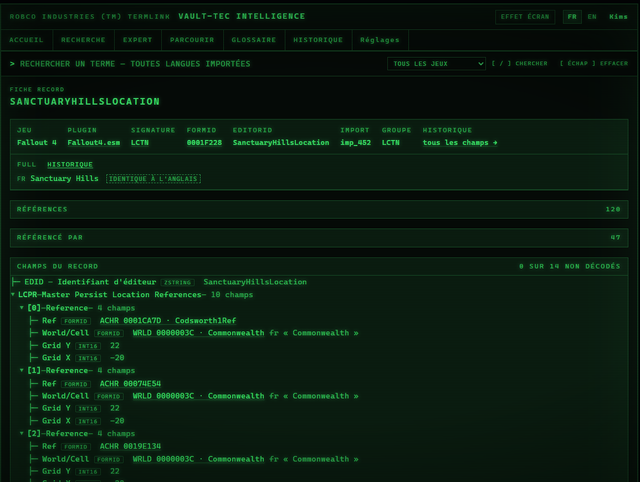Switch language to FR

572,17
